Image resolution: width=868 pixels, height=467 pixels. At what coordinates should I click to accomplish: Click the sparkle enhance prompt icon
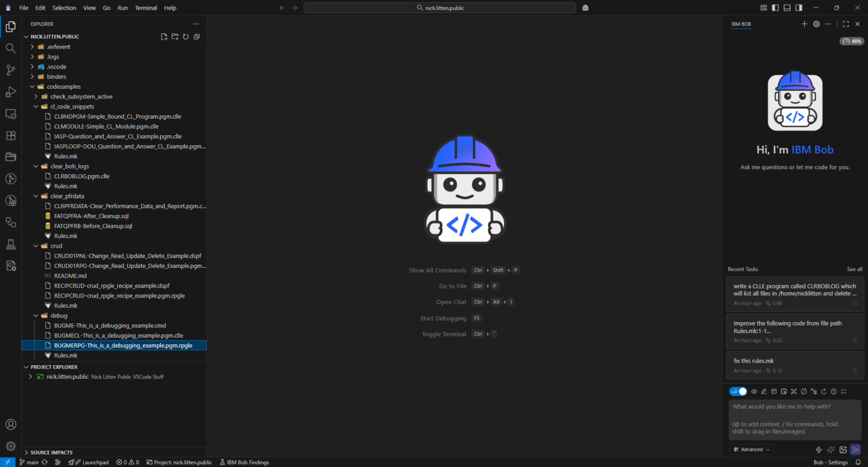831,449
